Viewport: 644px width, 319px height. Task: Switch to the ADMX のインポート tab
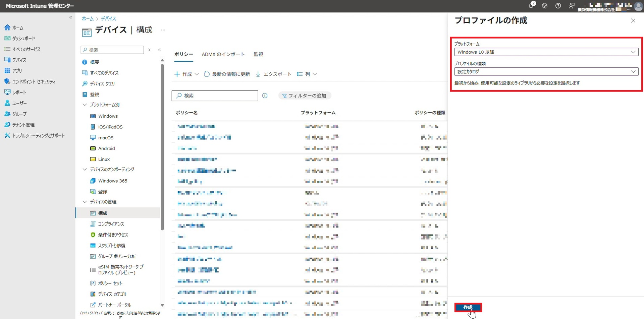click(x=223, y=54)
